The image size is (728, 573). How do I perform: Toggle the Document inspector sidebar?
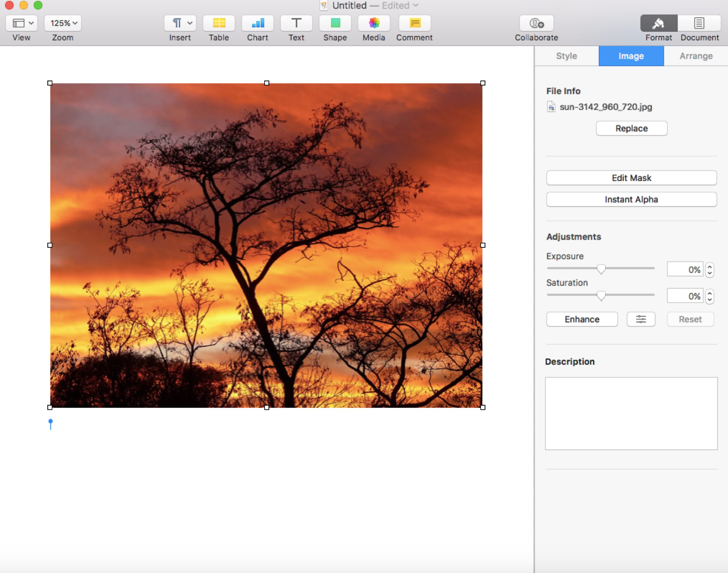point(699,23)
